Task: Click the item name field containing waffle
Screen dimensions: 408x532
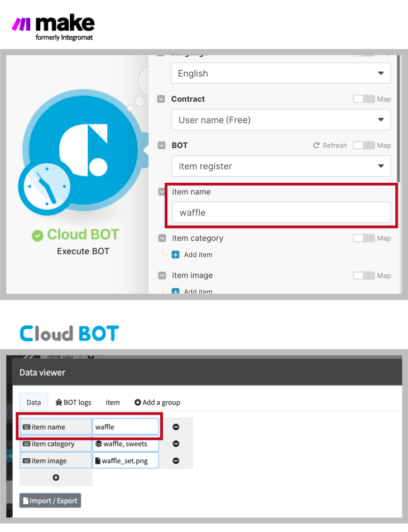Action: click(280, 212)
